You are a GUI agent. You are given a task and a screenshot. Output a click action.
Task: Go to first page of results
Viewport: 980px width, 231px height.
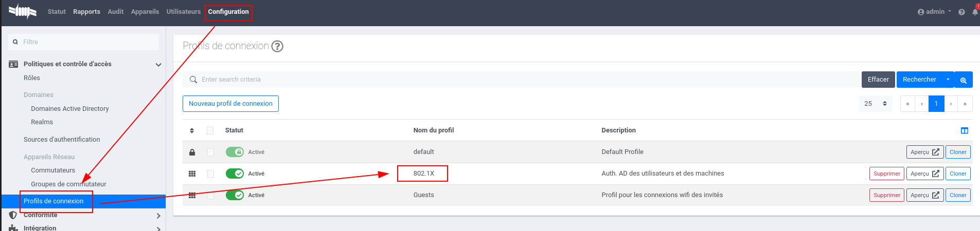point(907,104)
